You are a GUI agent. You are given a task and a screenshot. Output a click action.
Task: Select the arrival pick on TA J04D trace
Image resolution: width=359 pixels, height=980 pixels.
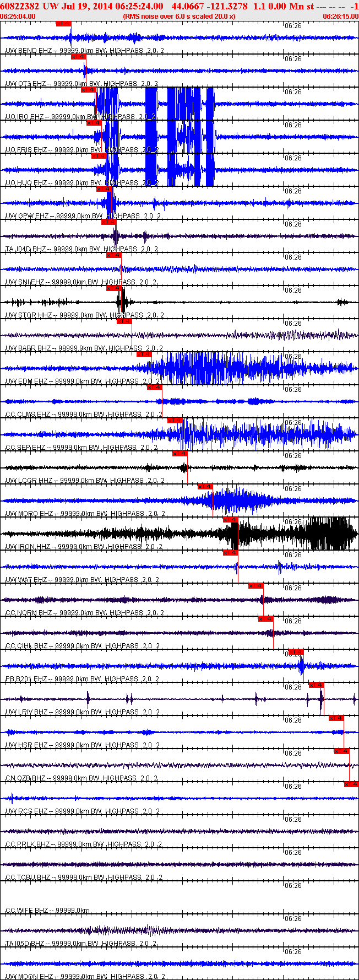108,222
